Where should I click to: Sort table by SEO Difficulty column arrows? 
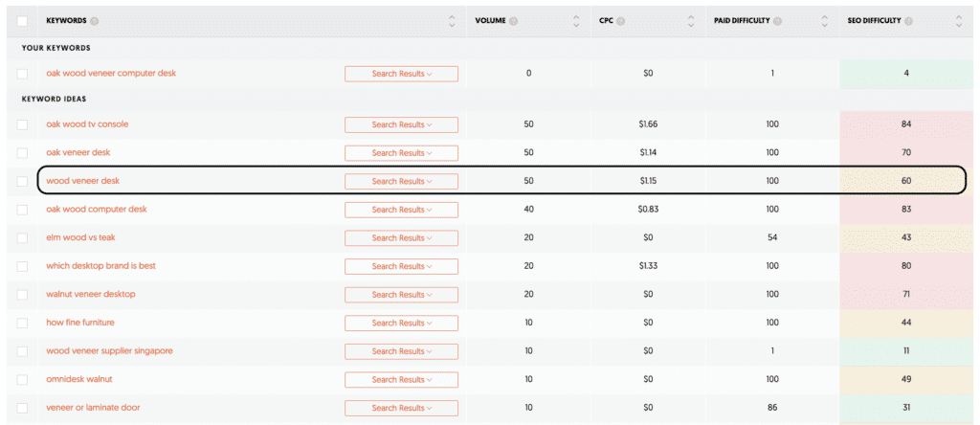click(958, 21)
